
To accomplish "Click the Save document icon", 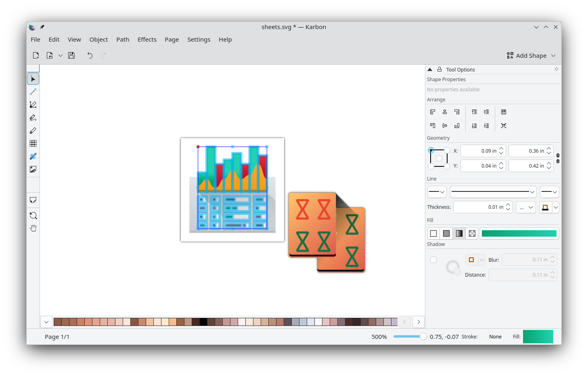I will coord(71,56).
